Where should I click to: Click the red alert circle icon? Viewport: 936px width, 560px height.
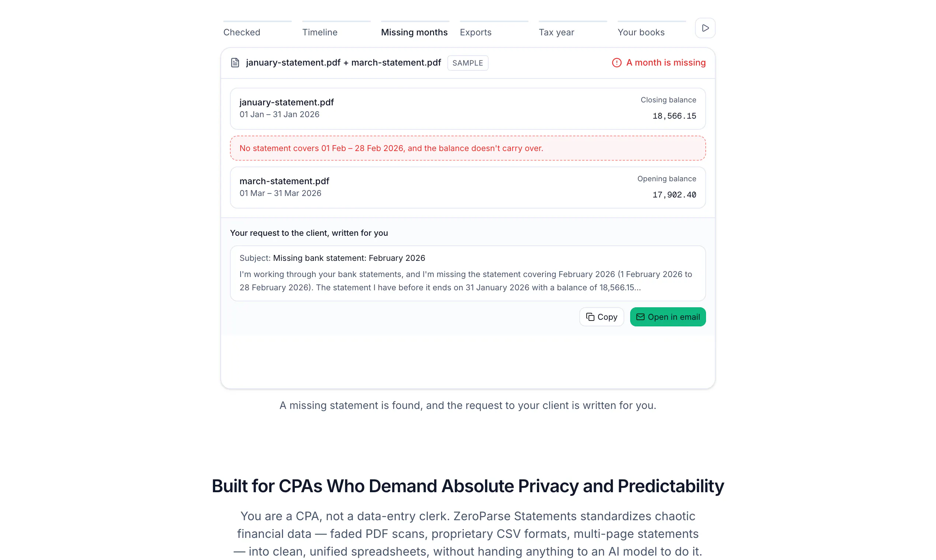[x=617, y=63]
